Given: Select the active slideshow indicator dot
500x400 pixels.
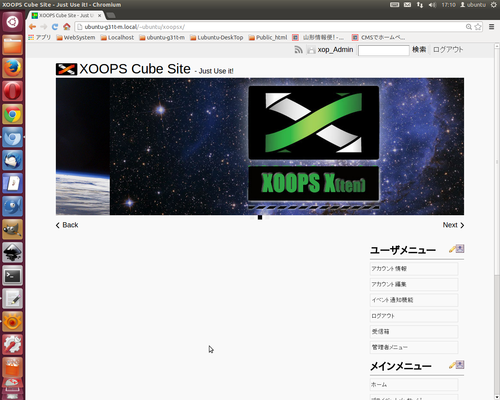Looking at the screenshot, I should (260, 217).
